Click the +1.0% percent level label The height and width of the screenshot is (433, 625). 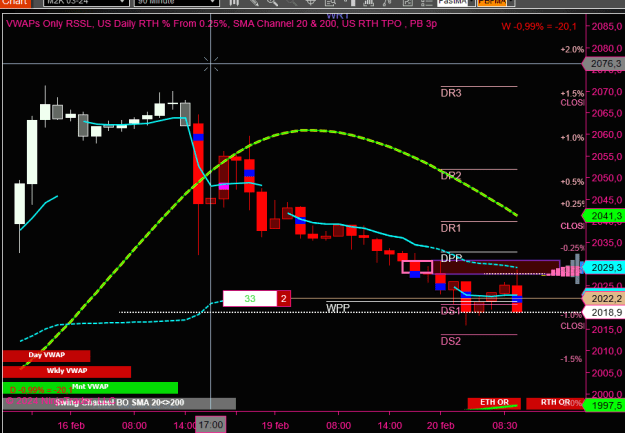point(572,138)
